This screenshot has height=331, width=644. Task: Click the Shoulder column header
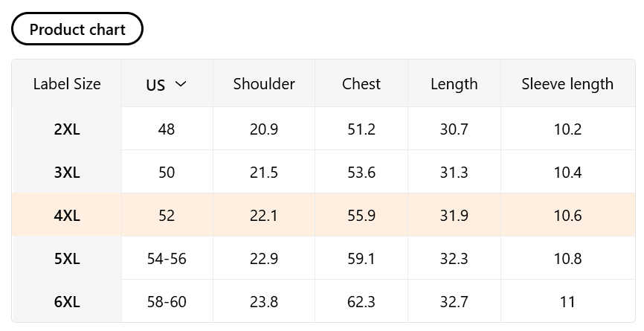264,84
